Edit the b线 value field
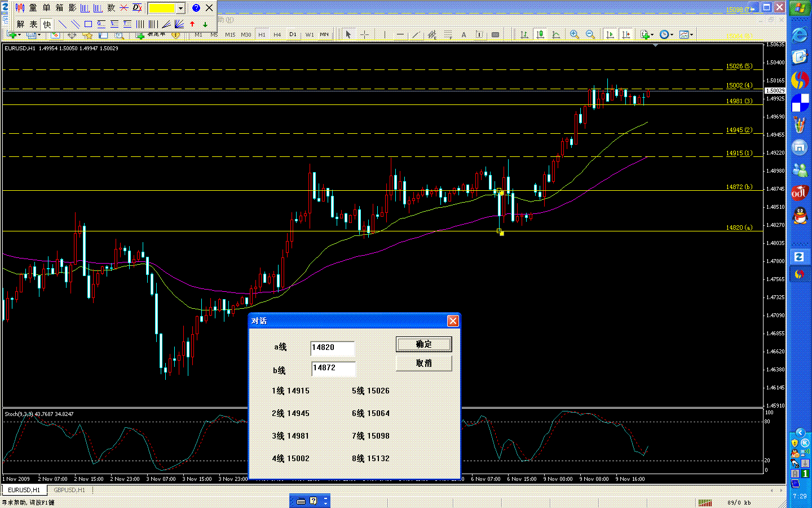The width and height of the screenshot is (812, 508). 333,369
